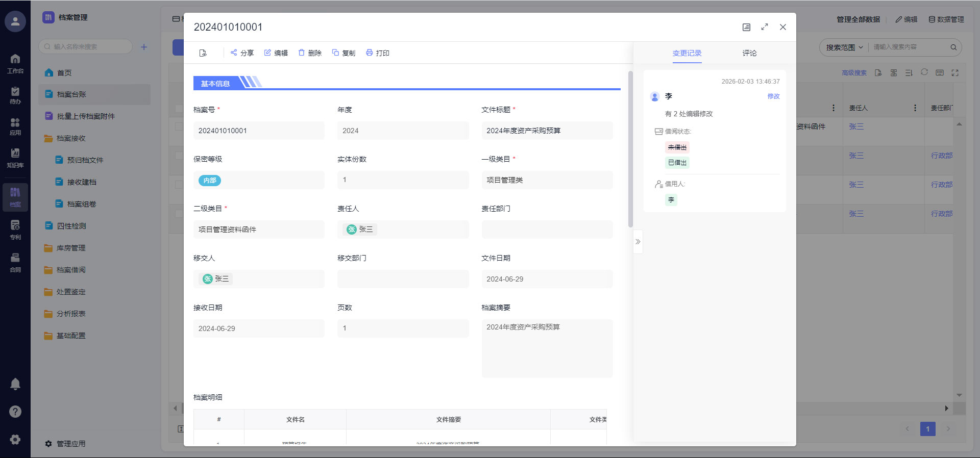Click the Delete trash icon

pyautogui.click(x=302, y=53)
